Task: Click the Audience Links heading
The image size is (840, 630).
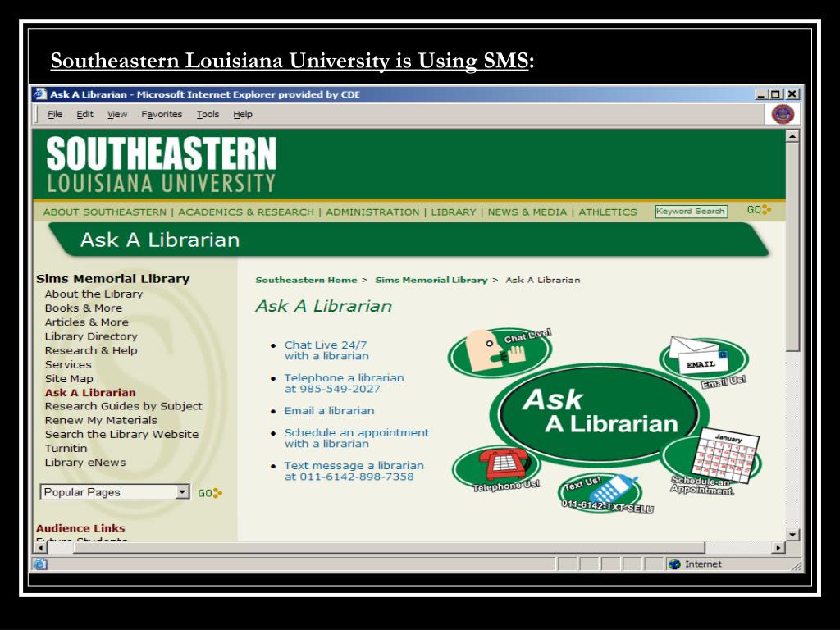Action: (80, 528)
